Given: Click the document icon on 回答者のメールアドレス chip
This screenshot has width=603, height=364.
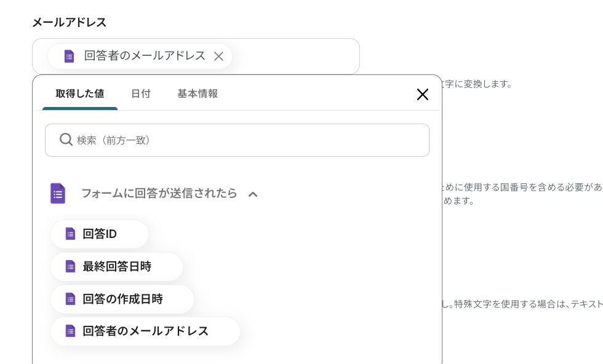Looking at the screenshot, I should (x=70, y=331).
